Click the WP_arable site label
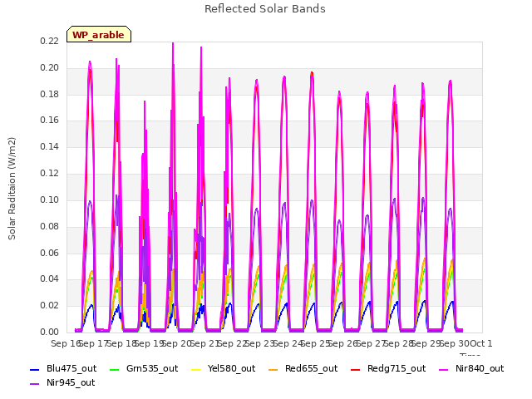 pyautogui.click(x=98, y=35)
